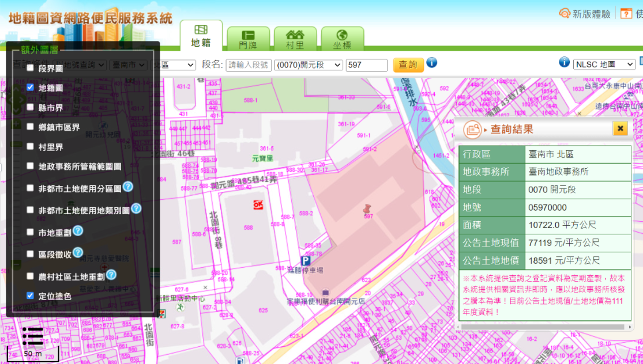Open the NLSC 地圖 basemap dropdown
Screen dimensions: 643x364
(604, 65)
